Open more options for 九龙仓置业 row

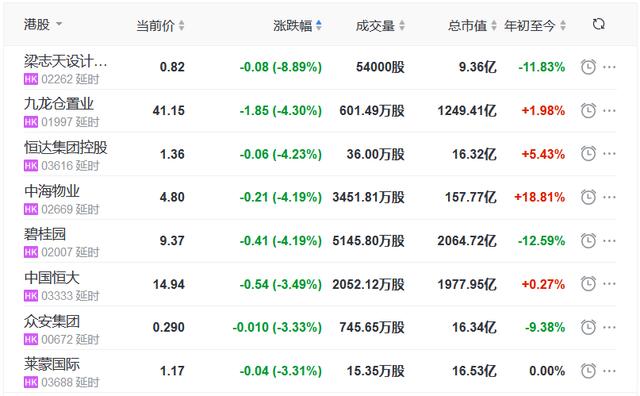click(x=609, y=111)
